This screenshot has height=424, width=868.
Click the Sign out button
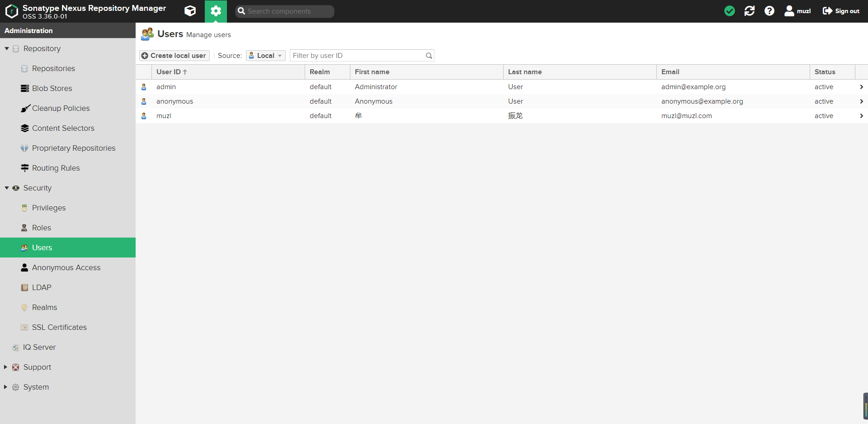(841, 11)
